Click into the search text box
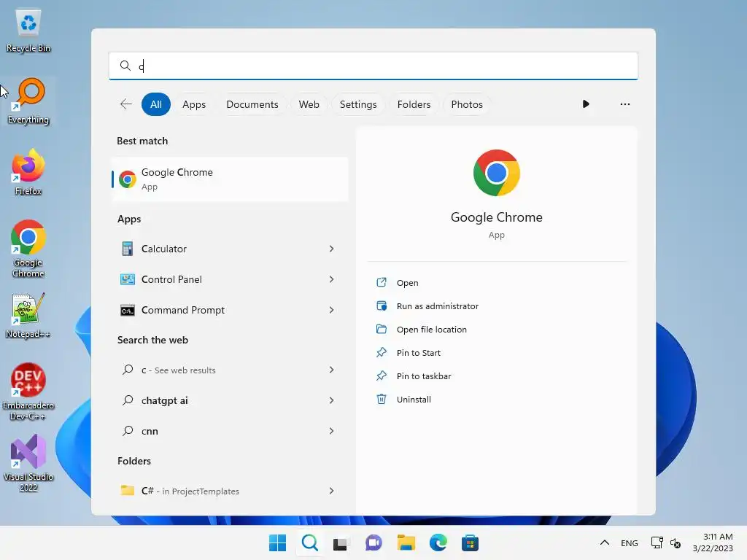Viewport: 747px width, 560px height. [x=373, y=66]
